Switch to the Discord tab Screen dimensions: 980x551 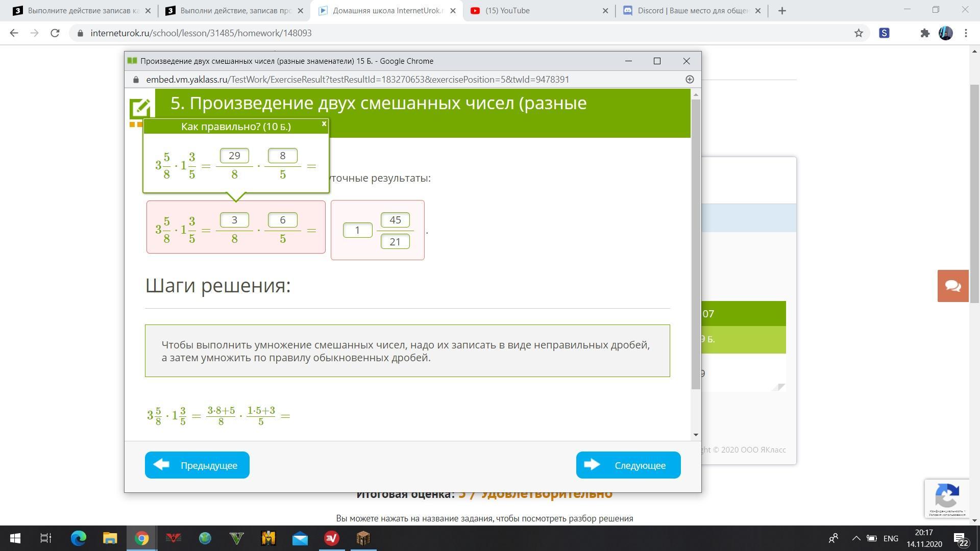point(684,11)
